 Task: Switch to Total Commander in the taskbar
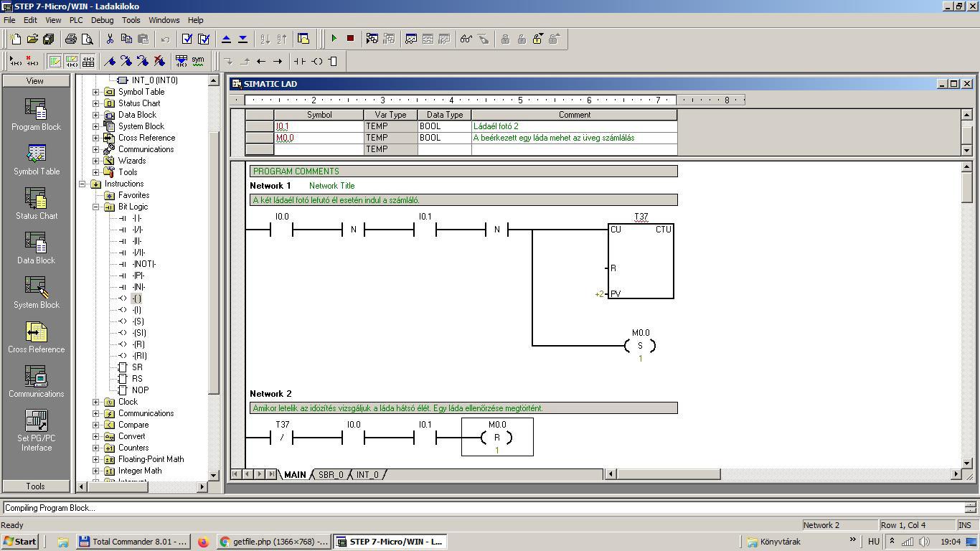coord(133,542)
